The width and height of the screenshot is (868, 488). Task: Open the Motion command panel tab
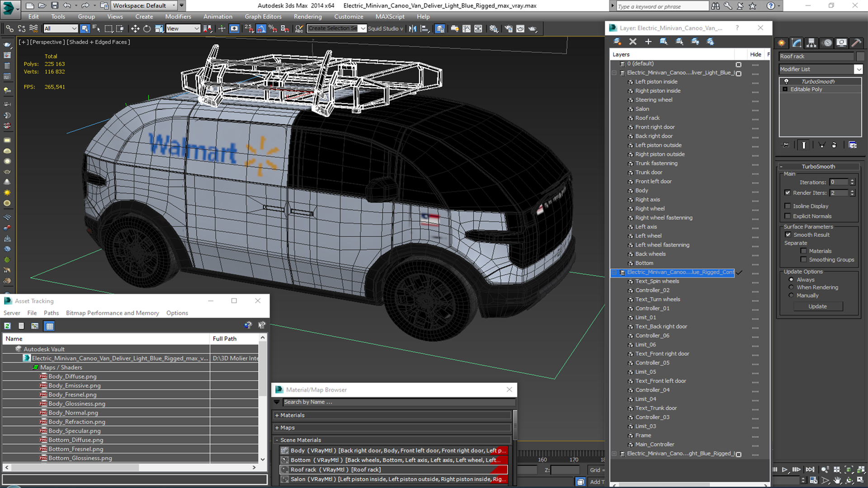tap(827, 43)
